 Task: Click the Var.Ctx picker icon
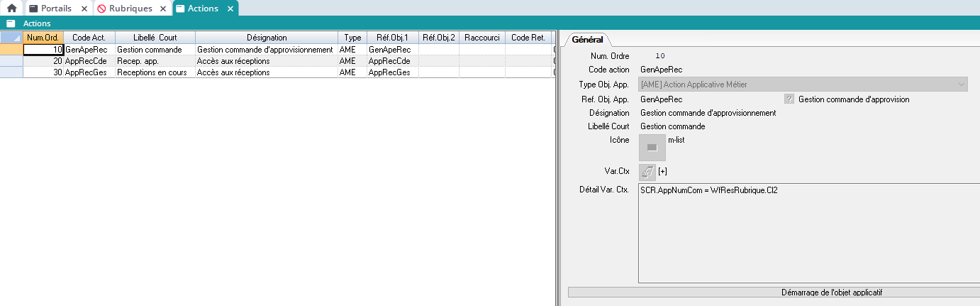click(647, 171)
